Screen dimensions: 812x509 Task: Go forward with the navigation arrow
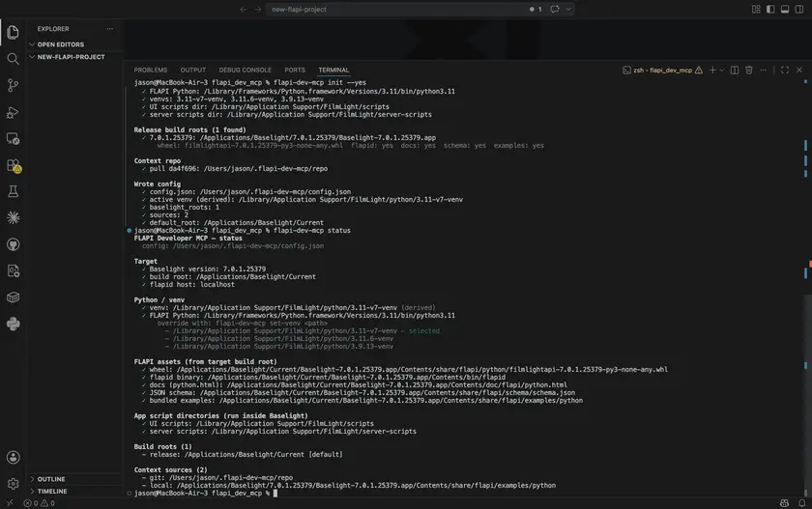tap(257, 10)
